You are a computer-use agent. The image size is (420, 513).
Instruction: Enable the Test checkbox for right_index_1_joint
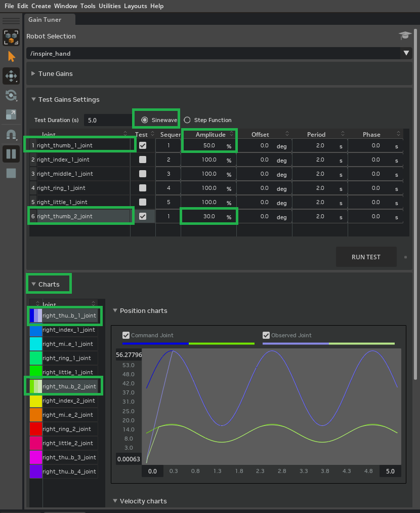point(143,159)
